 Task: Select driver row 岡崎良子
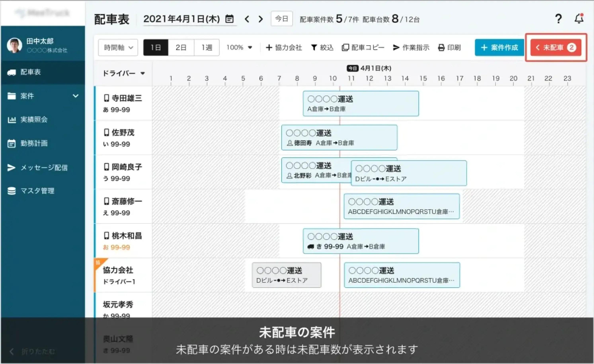(x=123, y=172)
